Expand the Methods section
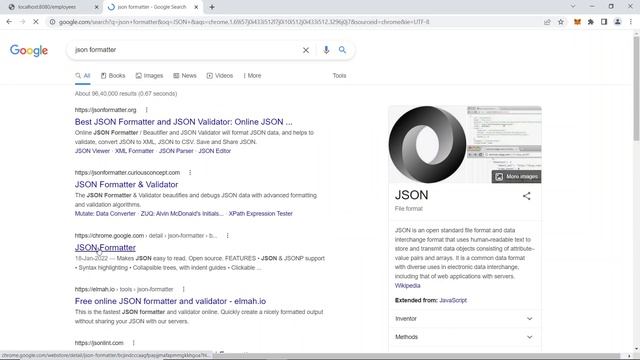The height and width of the screenshot is (360, 640). pos(464,337)
